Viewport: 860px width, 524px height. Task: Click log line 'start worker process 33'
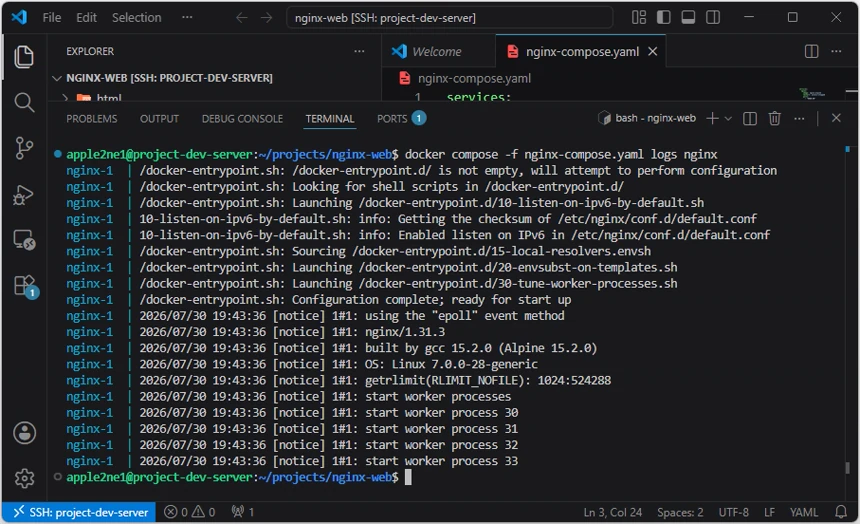tap(441, 461)
